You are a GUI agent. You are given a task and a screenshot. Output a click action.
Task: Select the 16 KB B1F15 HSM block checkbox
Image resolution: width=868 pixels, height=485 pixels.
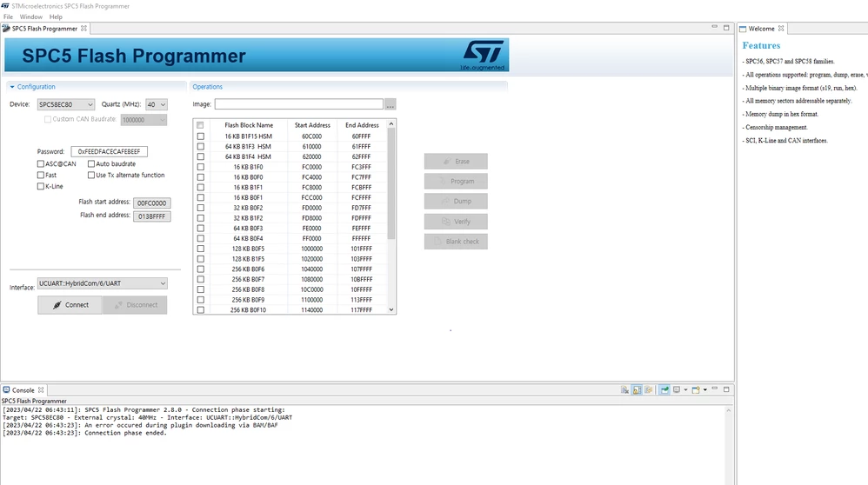point(200,136)
